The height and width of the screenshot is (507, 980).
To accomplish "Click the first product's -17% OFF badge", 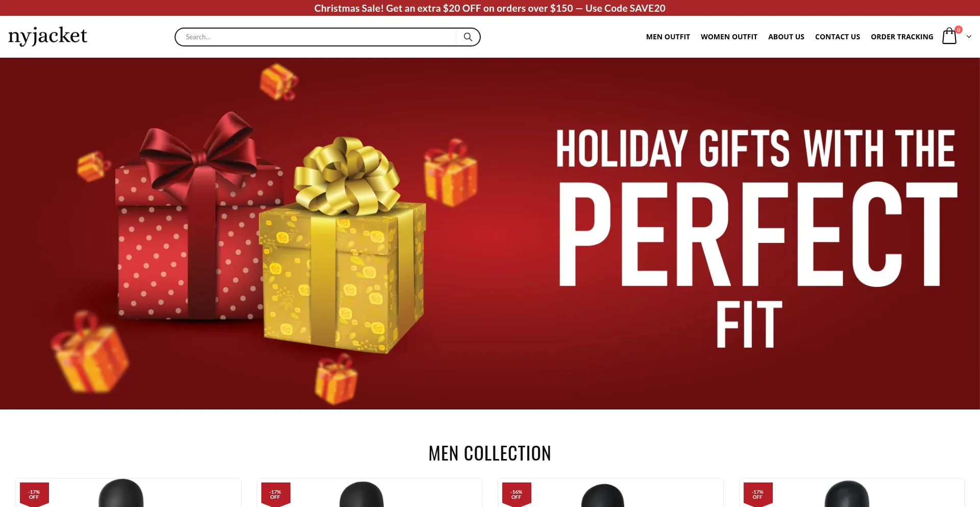I will 34,494.
